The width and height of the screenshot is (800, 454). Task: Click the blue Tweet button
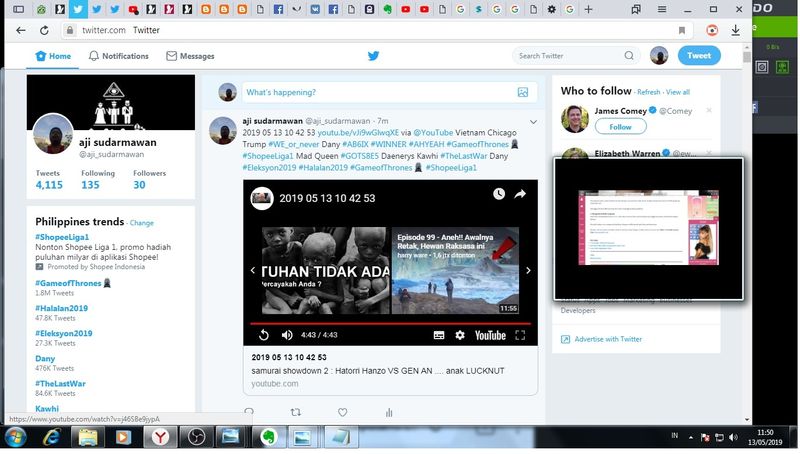tap(699, 56)
